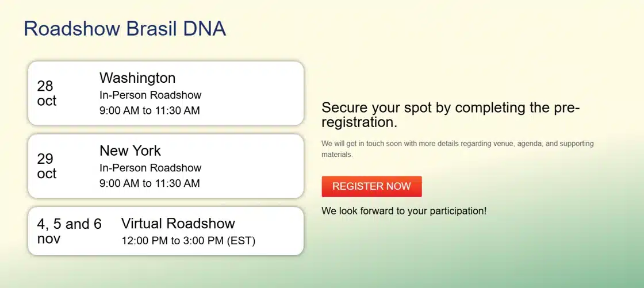Click the number 29 in New York card
This screenshot has height=288, width=644.
(x=45, y=159)
